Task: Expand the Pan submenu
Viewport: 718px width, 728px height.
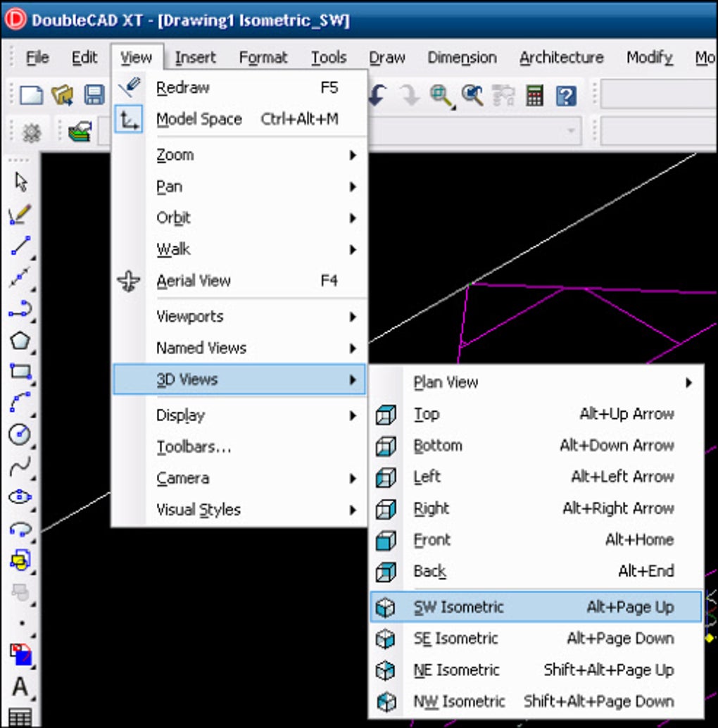Action: 239,187
